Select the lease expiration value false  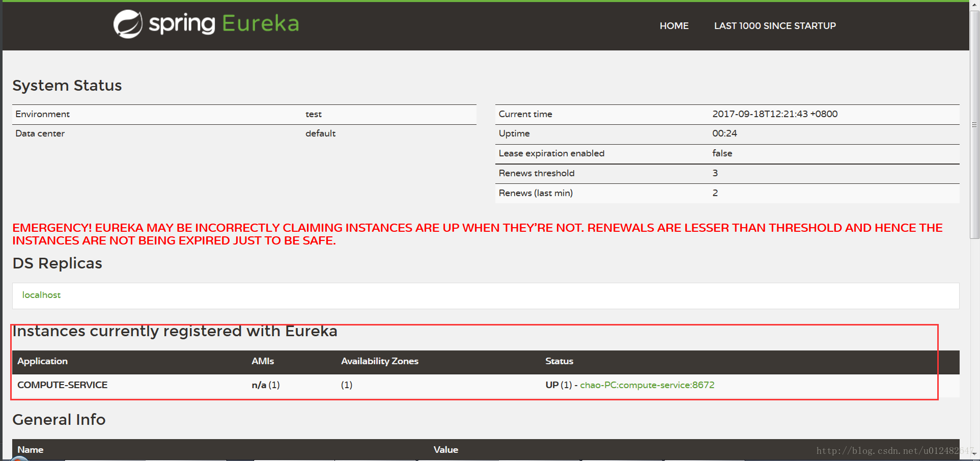pos(722,153)
